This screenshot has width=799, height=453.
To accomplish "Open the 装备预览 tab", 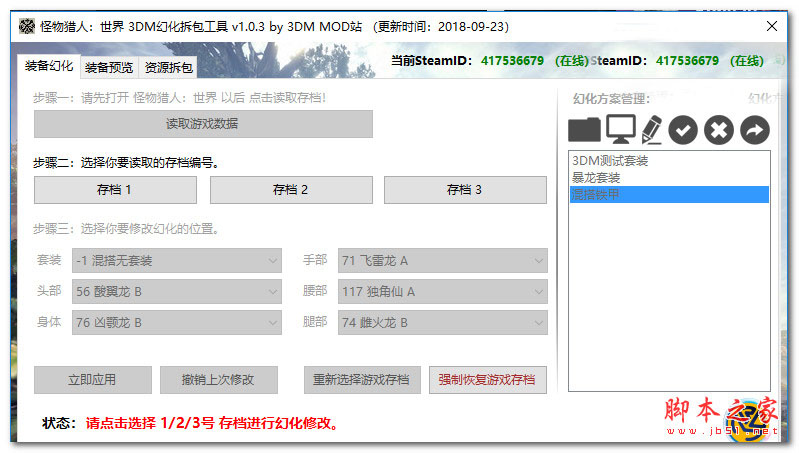I will pos(109,67).
